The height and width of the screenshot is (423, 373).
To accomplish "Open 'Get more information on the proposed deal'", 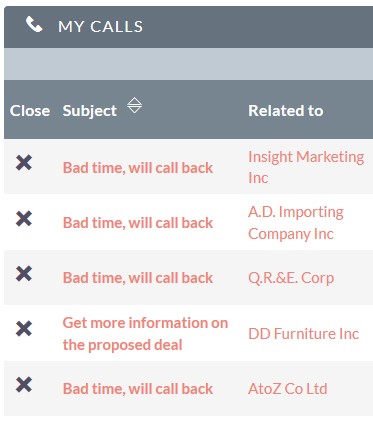I will (x=145, y=334).
